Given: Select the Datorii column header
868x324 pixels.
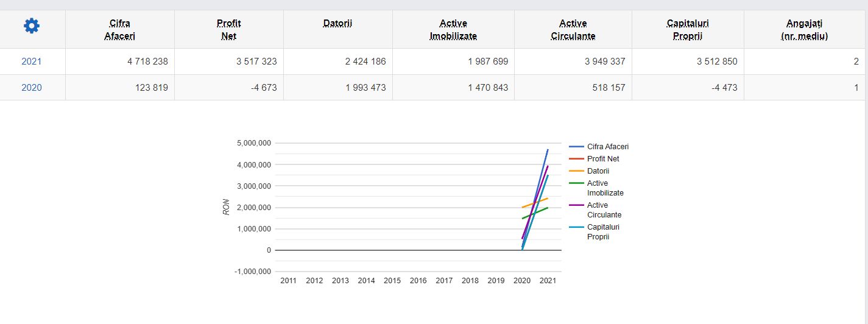Looking at the screenshot, I should [x=337, y=24].
